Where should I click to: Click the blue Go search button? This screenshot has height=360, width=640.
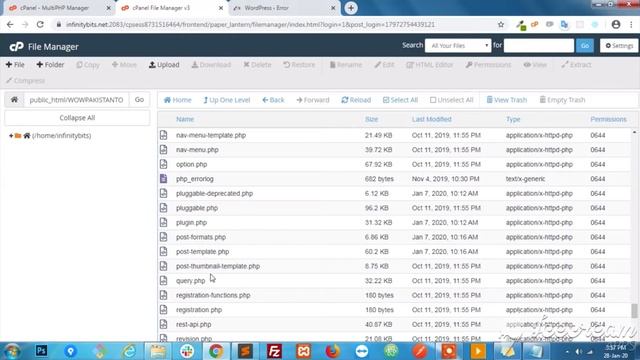[x=584, y=46]
